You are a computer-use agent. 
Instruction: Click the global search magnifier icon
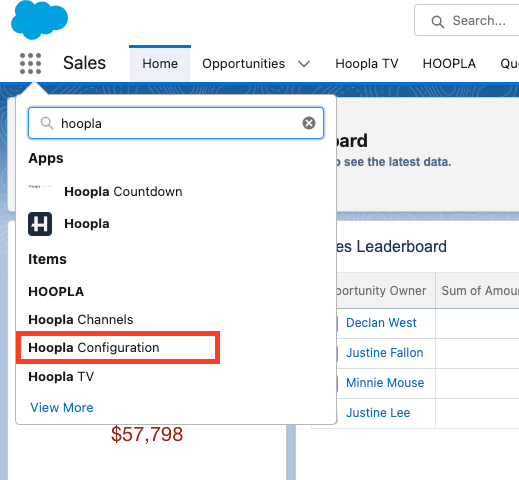(x=437, y=22)
